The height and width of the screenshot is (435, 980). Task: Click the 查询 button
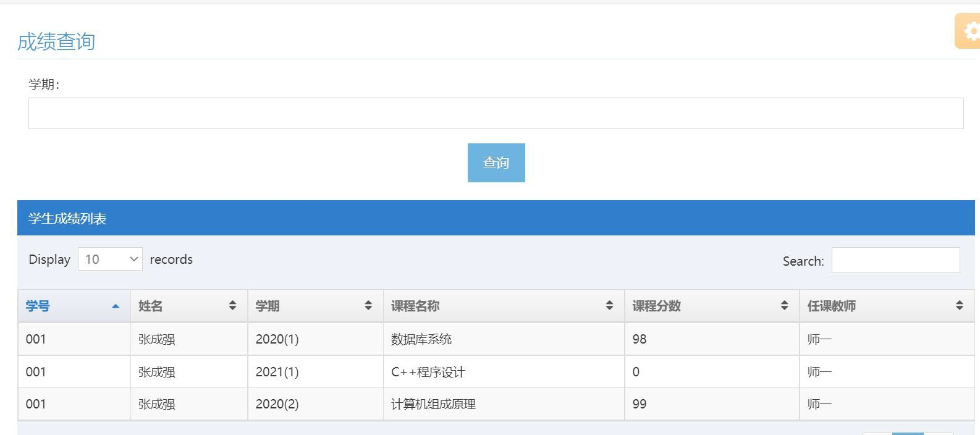496,163
